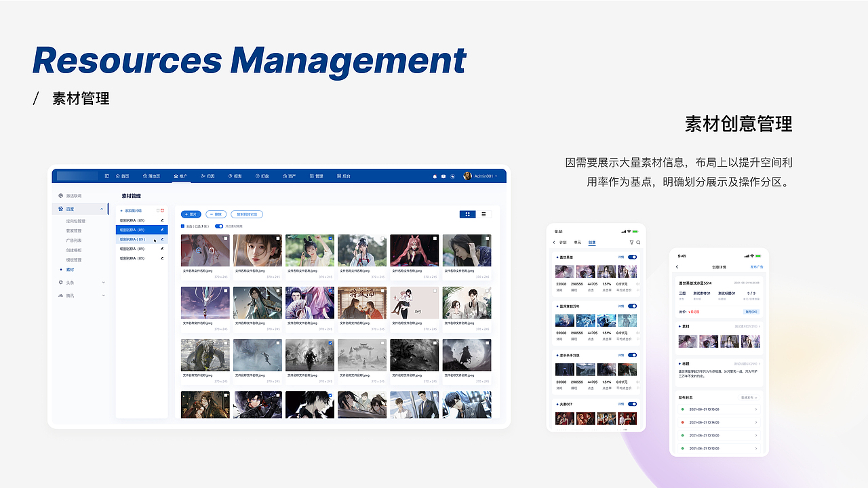Tap the search icon in the phone list
The image size is (868, 488).
(638, 242)
